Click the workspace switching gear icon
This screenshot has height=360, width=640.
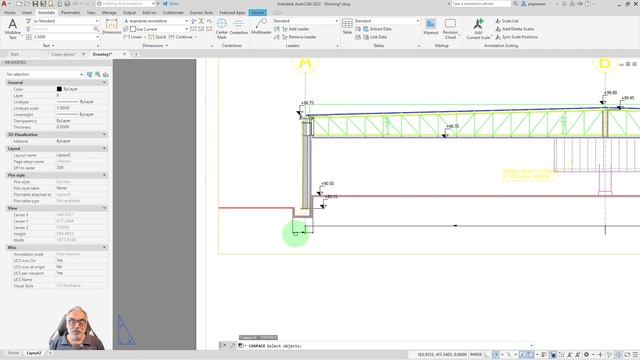pyautogui.click(x=587, y=355)
